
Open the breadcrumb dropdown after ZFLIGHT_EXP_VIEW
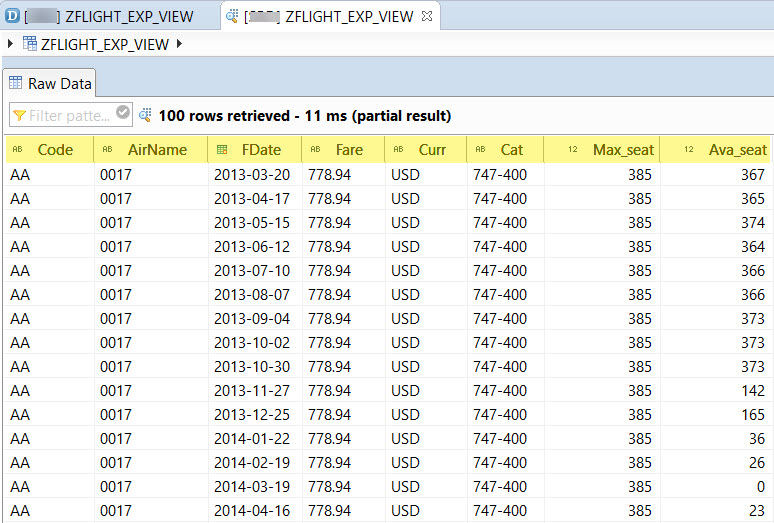coord(179,44)
